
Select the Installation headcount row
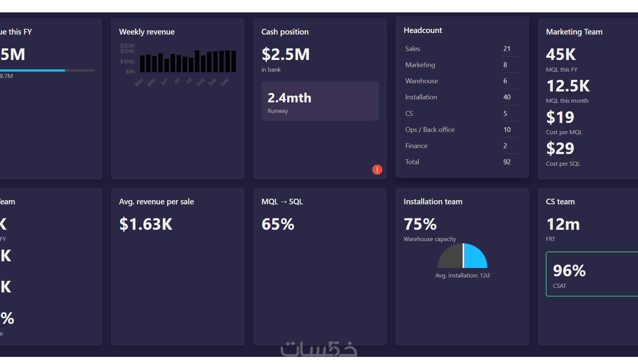tap(462, 97)
